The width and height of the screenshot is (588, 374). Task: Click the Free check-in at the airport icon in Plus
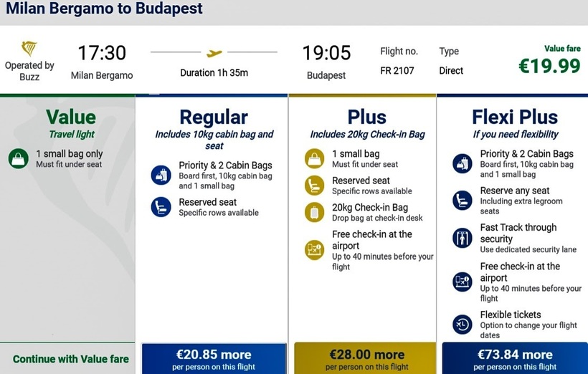point(314,250)
